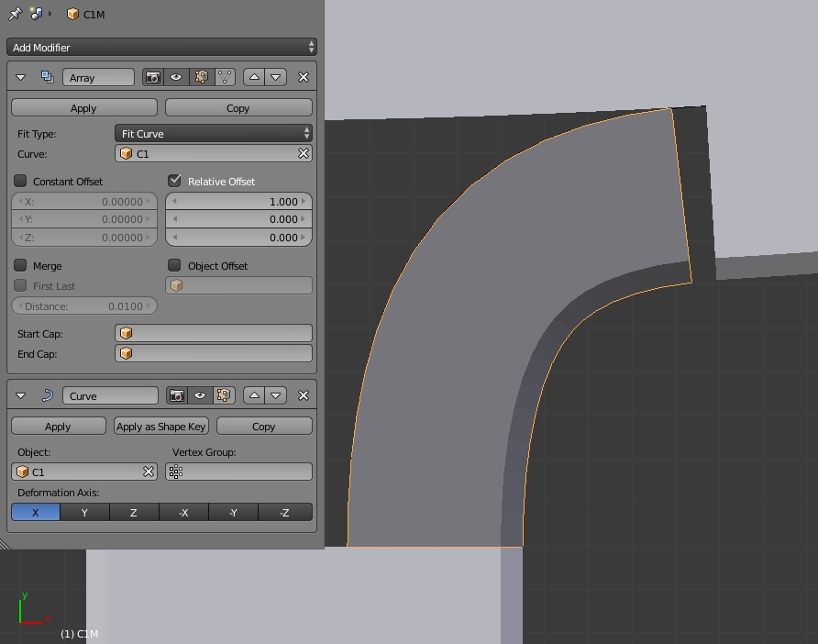Viewport: 818px width, 644px height.
Task: Click the pin icon in the properties header
Action: click(x=15, y=14)
